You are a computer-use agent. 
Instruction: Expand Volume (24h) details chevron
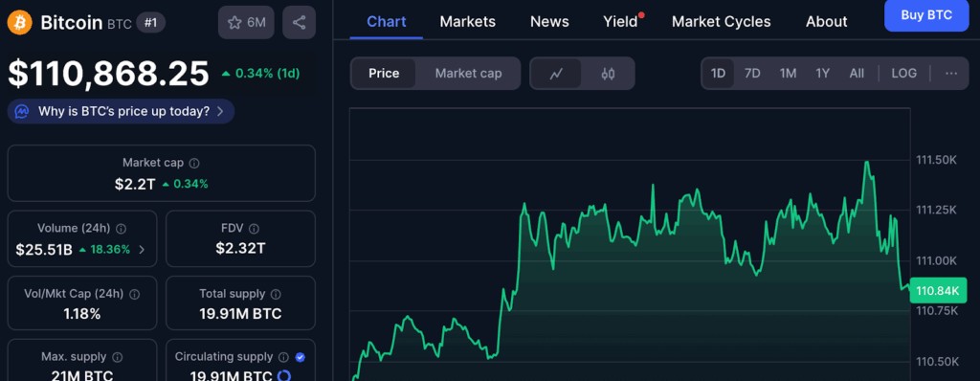point(142,250)
